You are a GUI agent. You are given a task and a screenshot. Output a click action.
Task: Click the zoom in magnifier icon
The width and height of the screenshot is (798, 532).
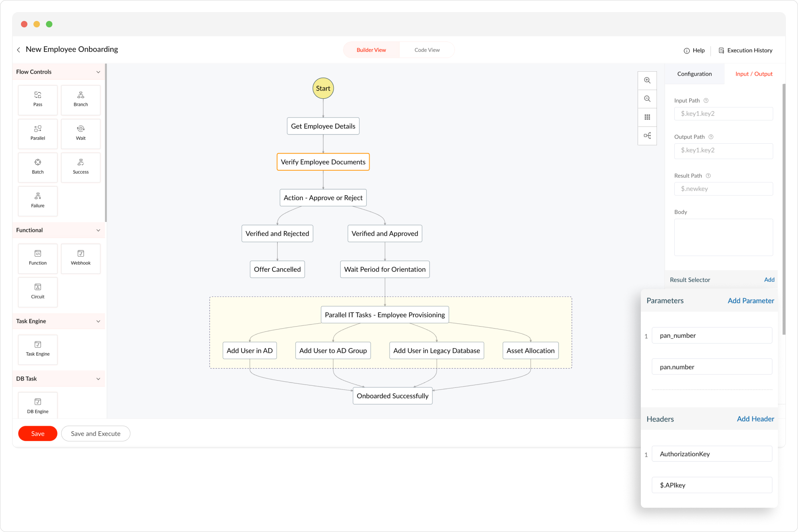[x=647, y=81]
